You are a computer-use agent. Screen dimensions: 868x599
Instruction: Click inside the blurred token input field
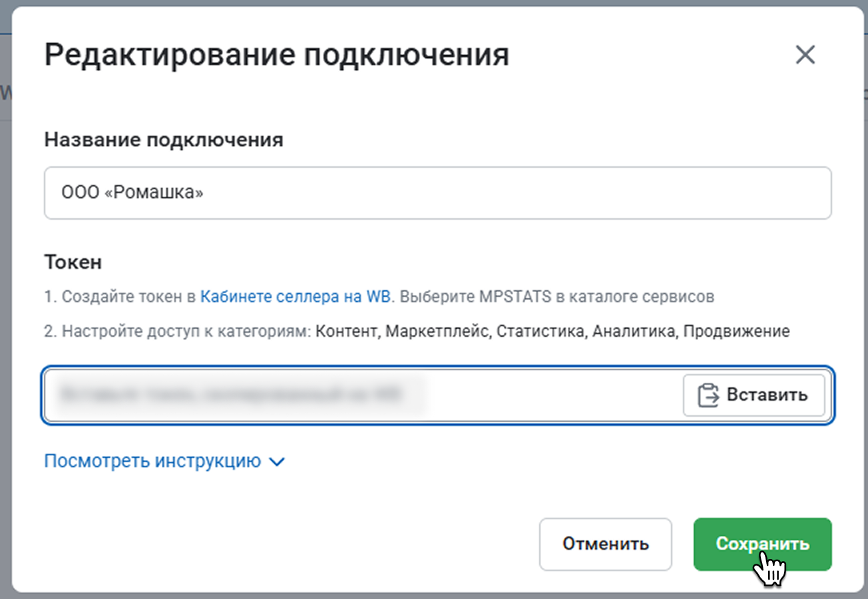coord(359,395)
